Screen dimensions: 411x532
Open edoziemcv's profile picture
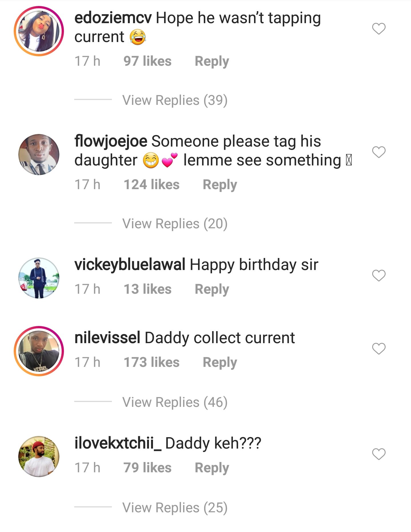tap(39, 31)
